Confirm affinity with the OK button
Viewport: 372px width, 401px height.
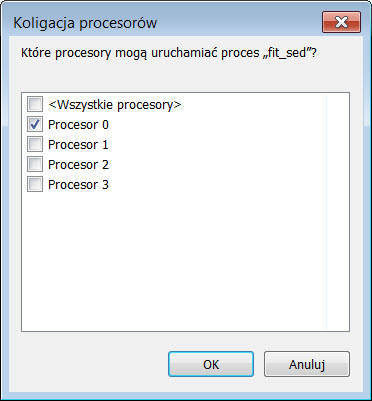pyautogui.click(x=211, y=364)
